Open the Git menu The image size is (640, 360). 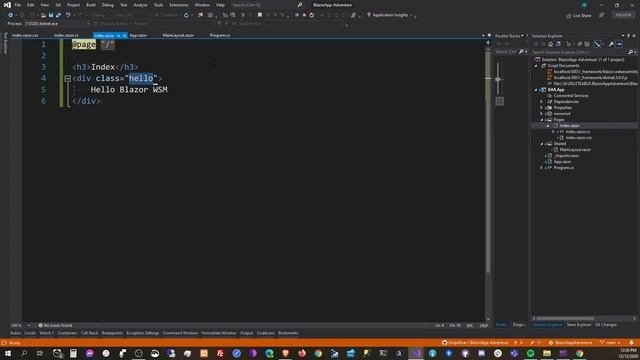[58, 5]
